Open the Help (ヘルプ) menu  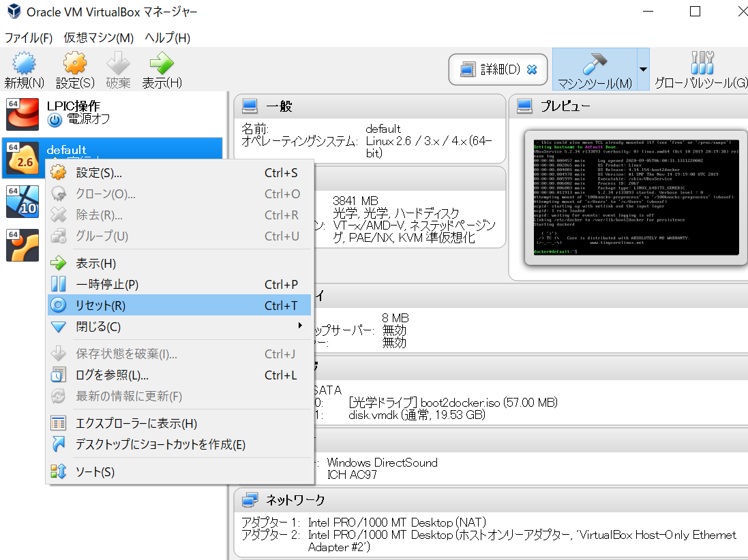(x=168, y=37)
